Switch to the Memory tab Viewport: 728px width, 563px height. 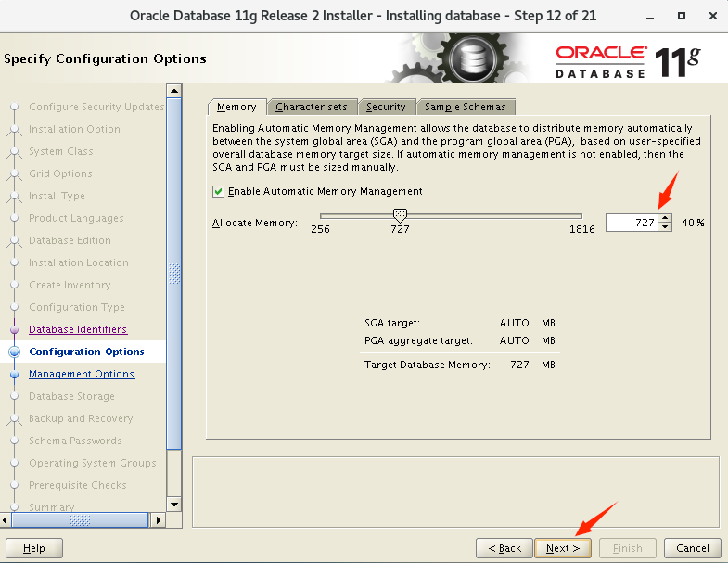click(236, 107)
